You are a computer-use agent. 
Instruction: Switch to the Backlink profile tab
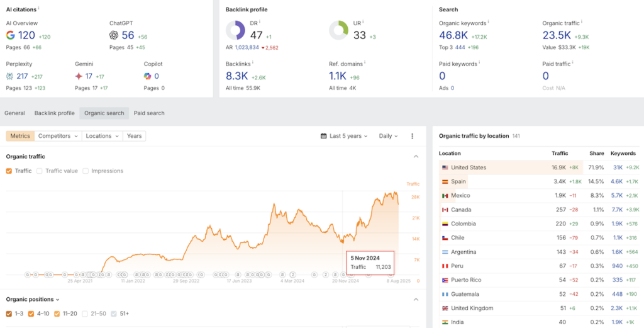pyautogui.click(x=54, y=113)
